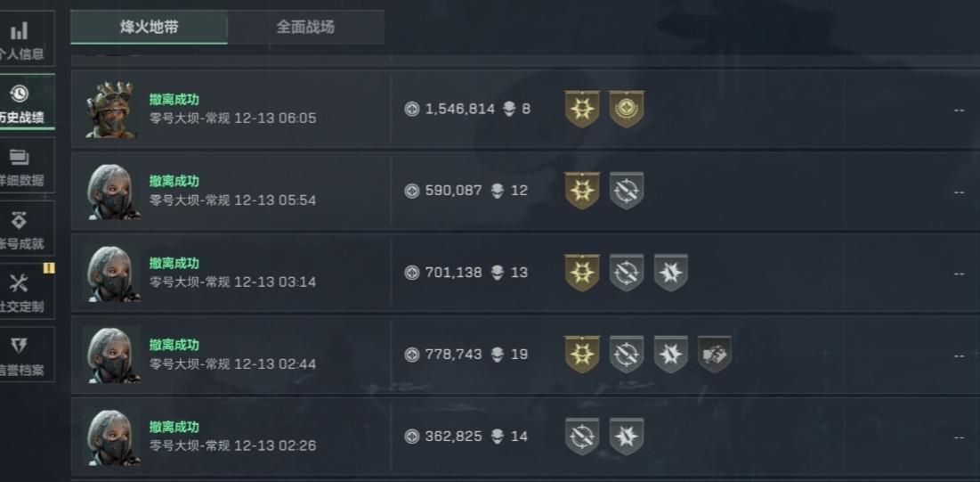Click the gray crosshair badge in the 05:54 row
The height and width of the screenshot is (482, 980).
tap(627, 191)
